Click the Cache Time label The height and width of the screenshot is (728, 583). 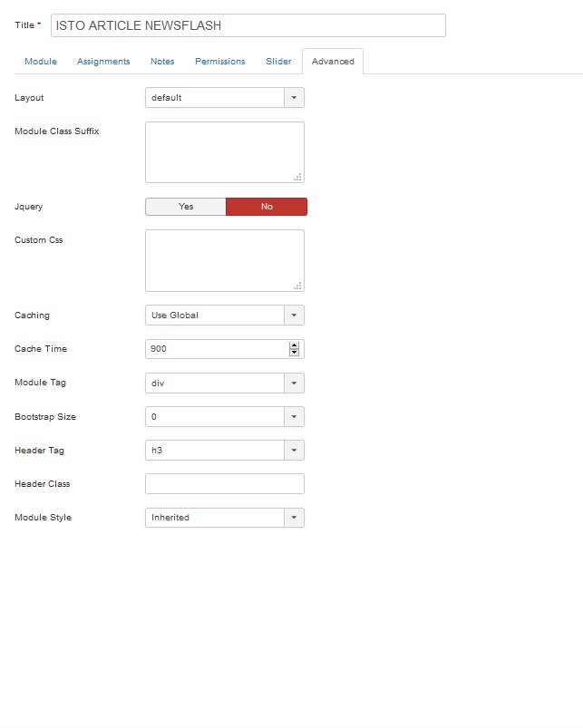pyautogui.click(x=41, y=349)
